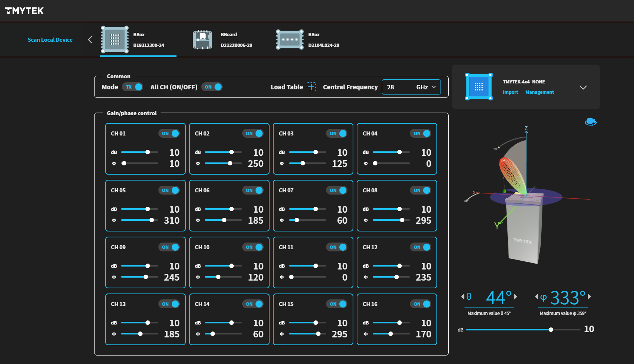Toggle CH 11 on/off switch
Viewport: 634px width, 364px height.
(x=337, y=247)
